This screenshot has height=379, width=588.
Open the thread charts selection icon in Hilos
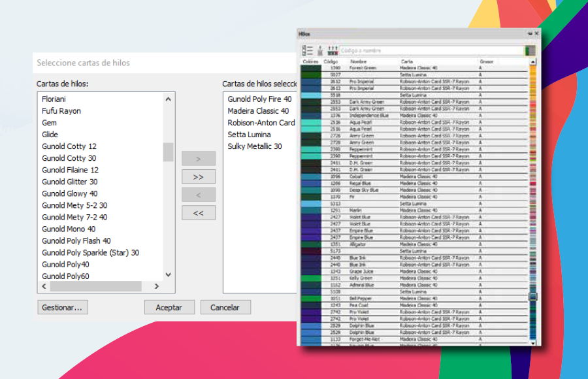pos(333,50)
